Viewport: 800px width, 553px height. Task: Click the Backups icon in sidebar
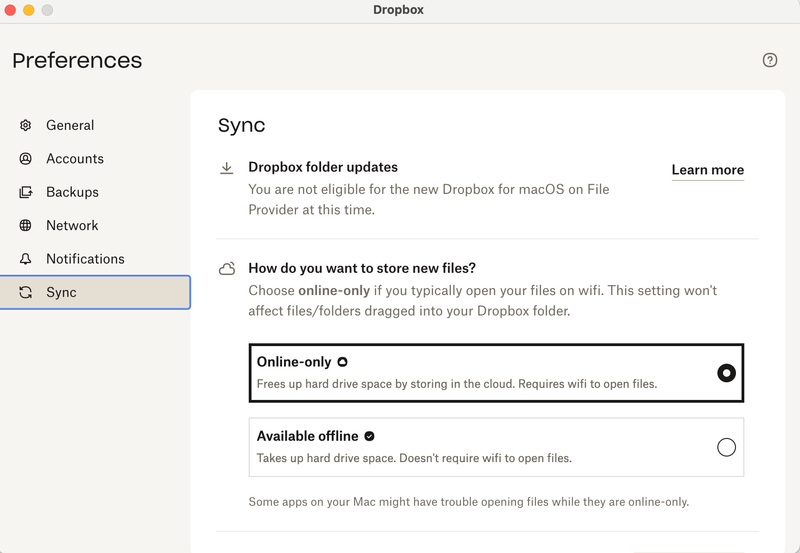[x=26, y=192]
